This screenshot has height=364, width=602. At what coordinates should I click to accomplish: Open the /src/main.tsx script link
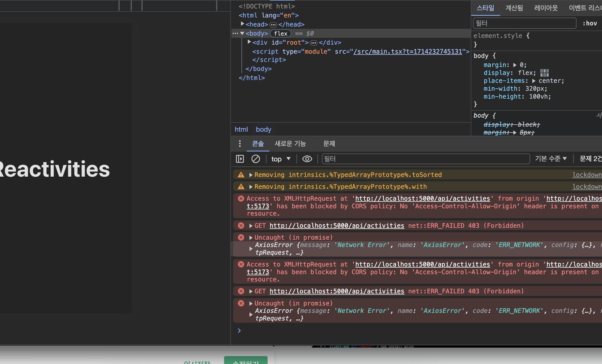click(x=408, y=51)
